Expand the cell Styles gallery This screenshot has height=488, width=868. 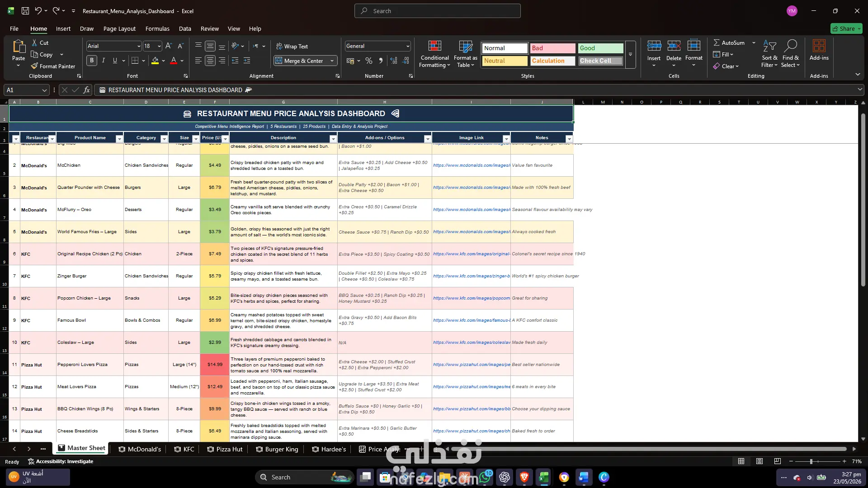point(630,54)
